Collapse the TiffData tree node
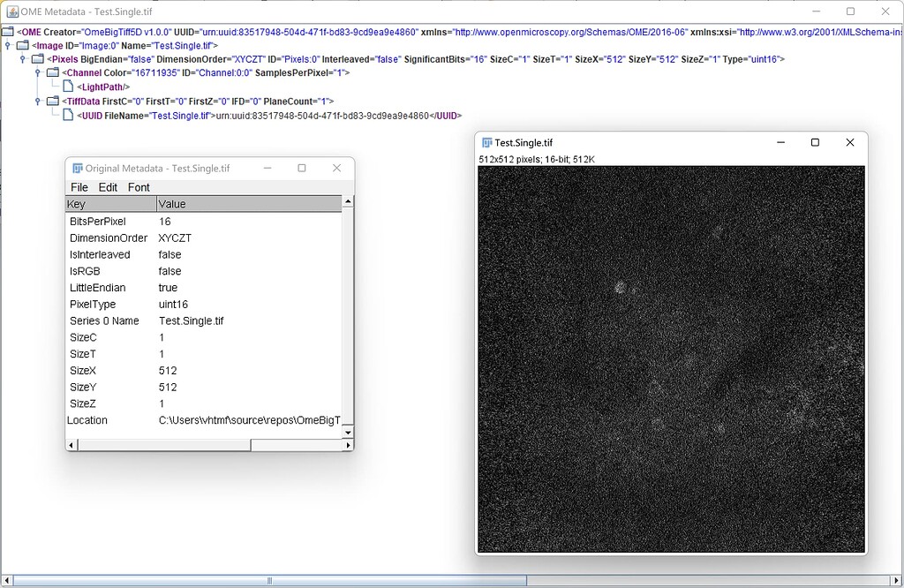This screenshot has width=904, height=588. pos(36,102)
